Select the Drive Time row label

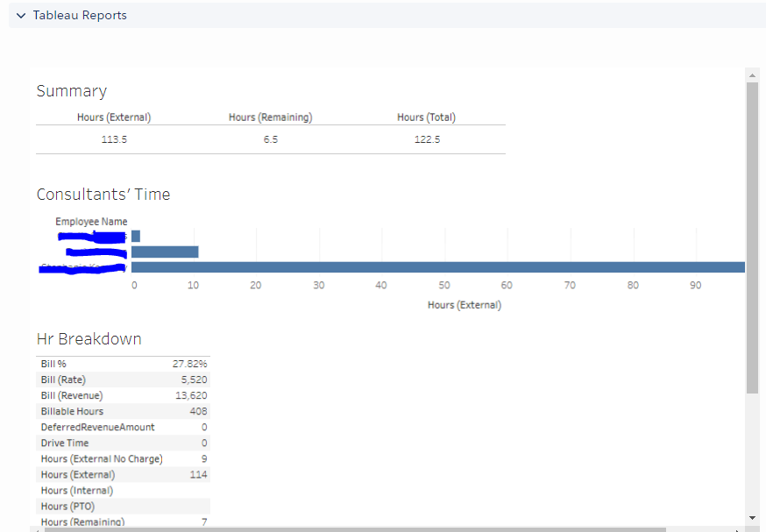coord(65,443)
